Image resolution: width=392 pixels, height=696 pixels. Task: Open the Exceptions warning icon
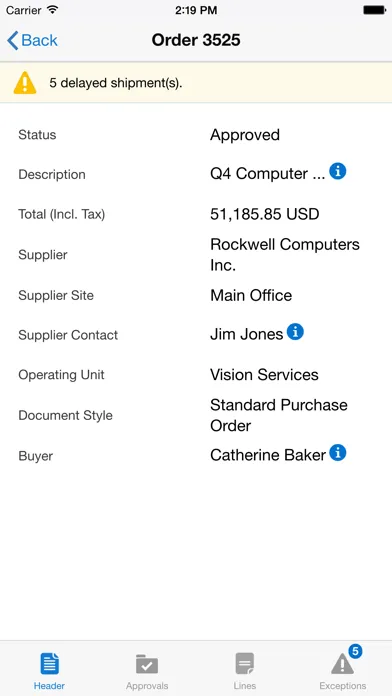(x=342, y=665)
